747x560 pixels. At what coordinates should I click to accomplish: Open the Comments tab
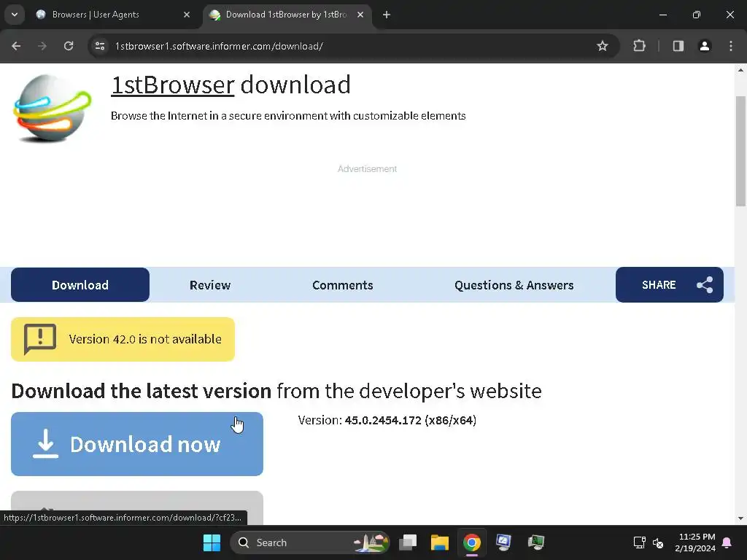(x=343, y=285)
